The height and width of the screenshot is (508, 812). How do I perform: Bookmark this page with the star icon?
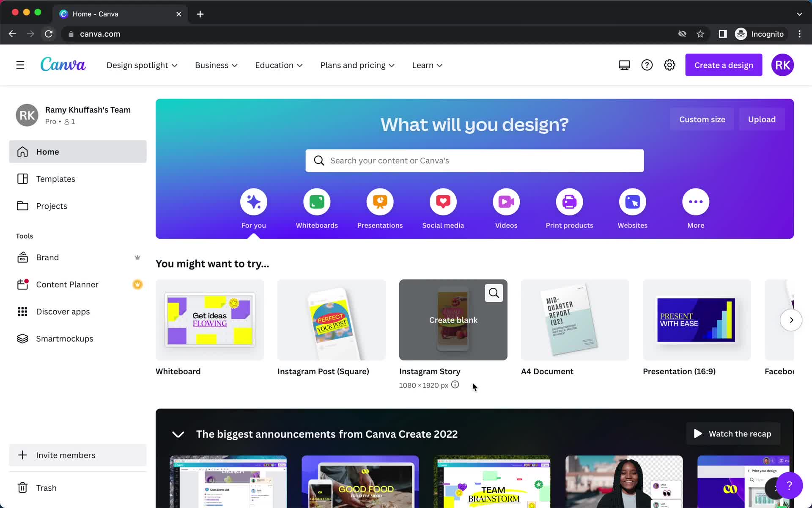pos(700,34)
